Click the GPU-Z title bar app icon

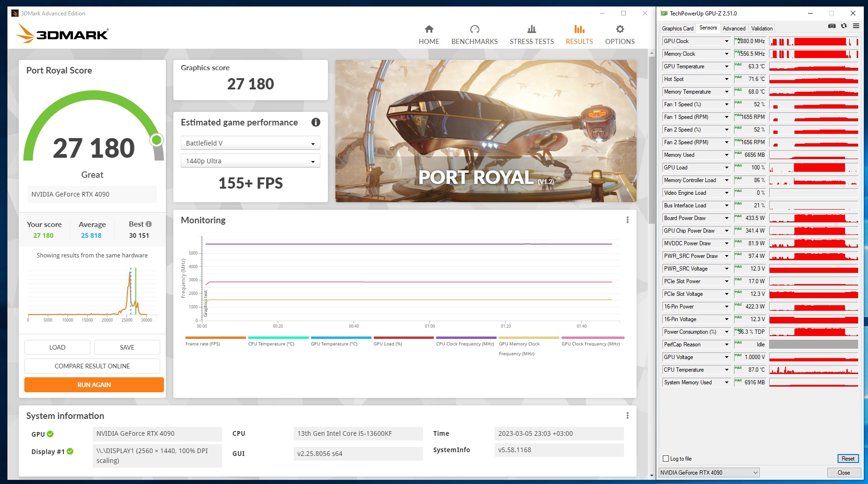pyautogui.click(x=664, y=14)
